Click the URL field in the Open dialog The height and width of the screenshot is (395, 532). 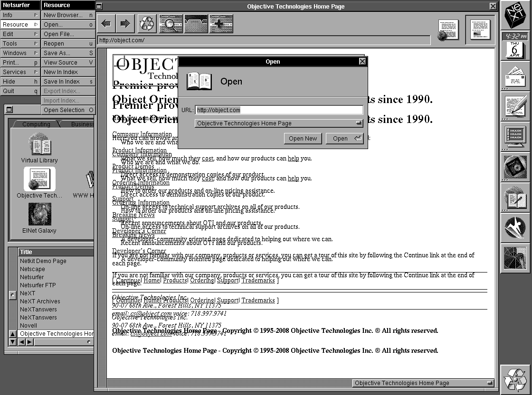[279, 110]
